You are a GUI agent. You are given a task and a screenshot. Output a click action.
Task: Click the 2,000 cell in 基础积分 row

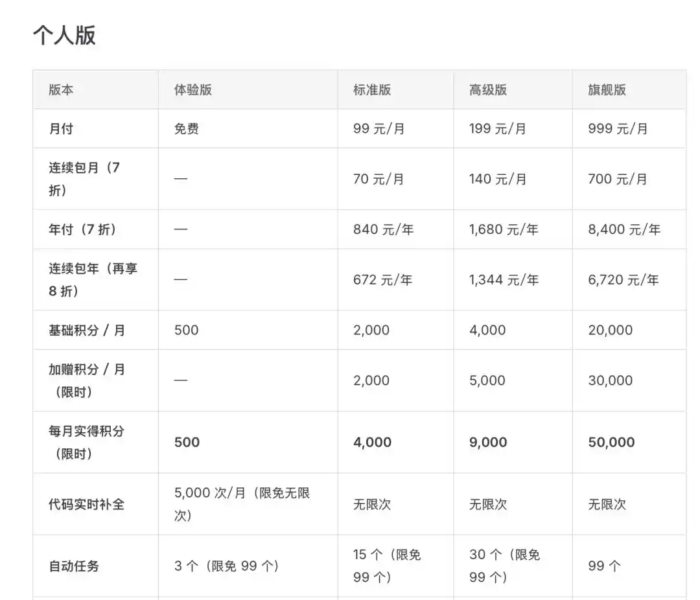371,330
